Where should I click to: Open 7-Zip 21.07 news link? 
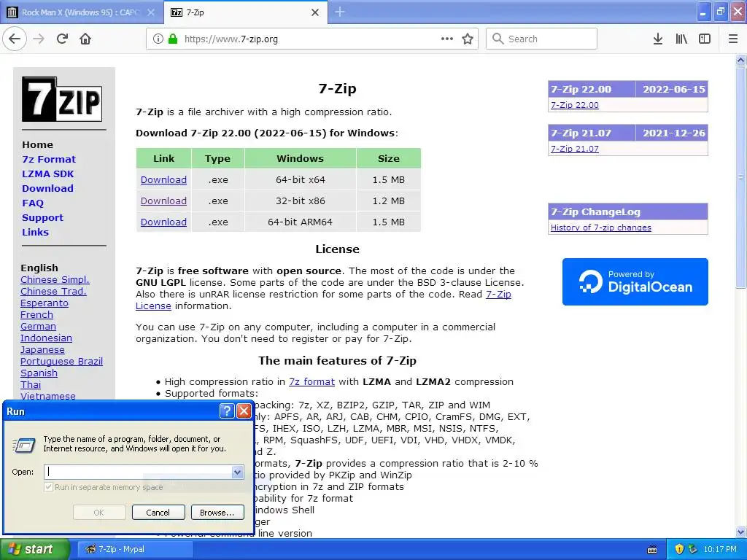(x=575, y=149)
